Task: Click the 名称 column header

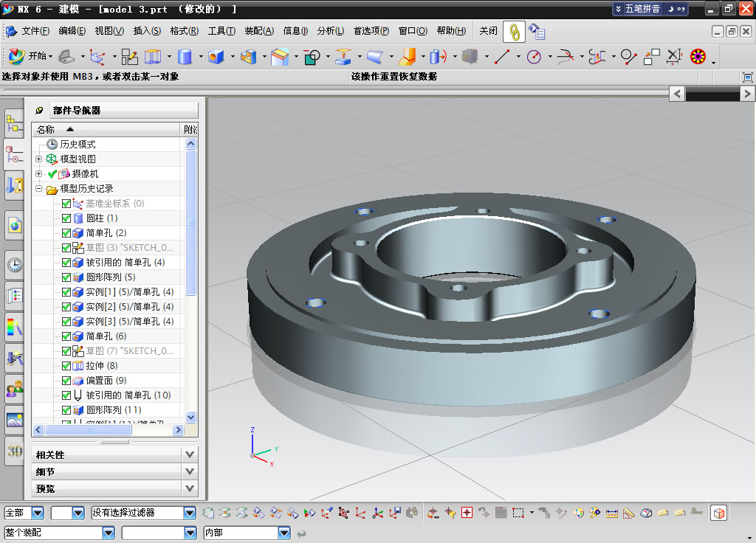Action: [x=106, y=129]
